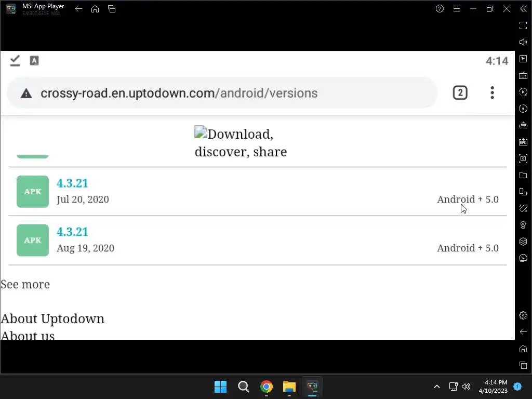Open the settings gear in sidebar
The width and height of the screenshot is (532, 399).
pos(523,315)
